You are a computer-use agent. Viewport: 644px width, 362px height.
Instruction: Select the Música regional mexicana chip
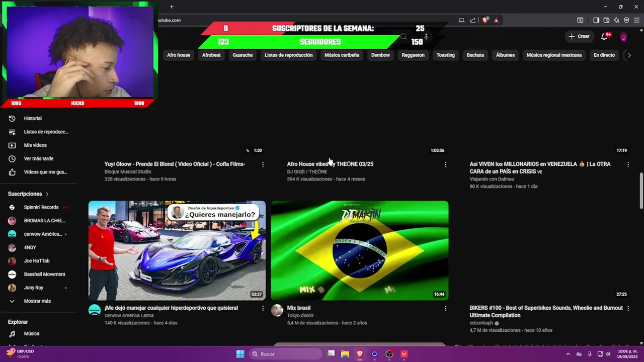554,55
